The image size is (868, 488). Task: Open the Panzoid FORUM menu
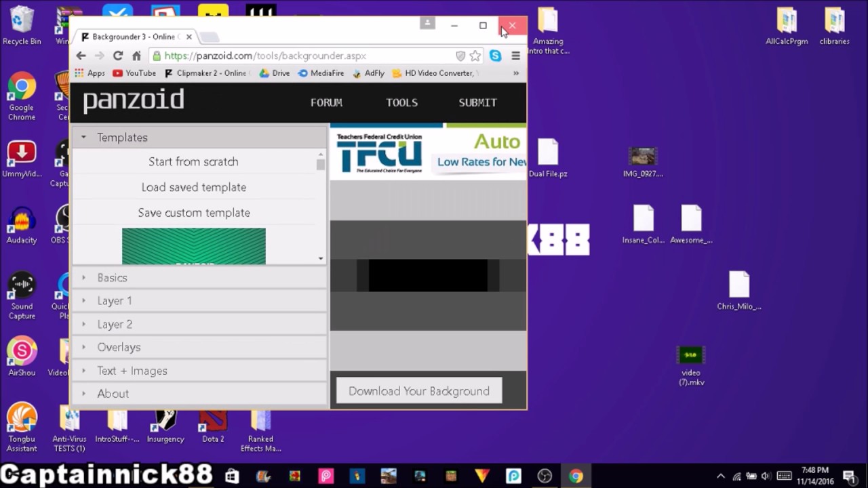coord(326,102)
